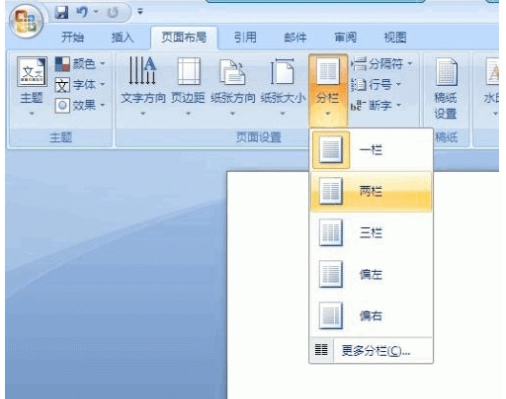Screen dimensions: 506x399
Task: Expand the 分隔符 breaks dropdown
Action: point(382,63)
